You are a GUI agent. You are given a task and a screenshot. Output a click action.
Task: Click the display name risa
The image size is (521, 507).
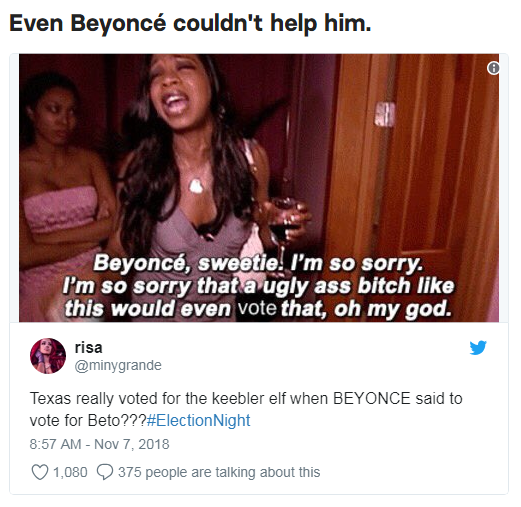88,348
